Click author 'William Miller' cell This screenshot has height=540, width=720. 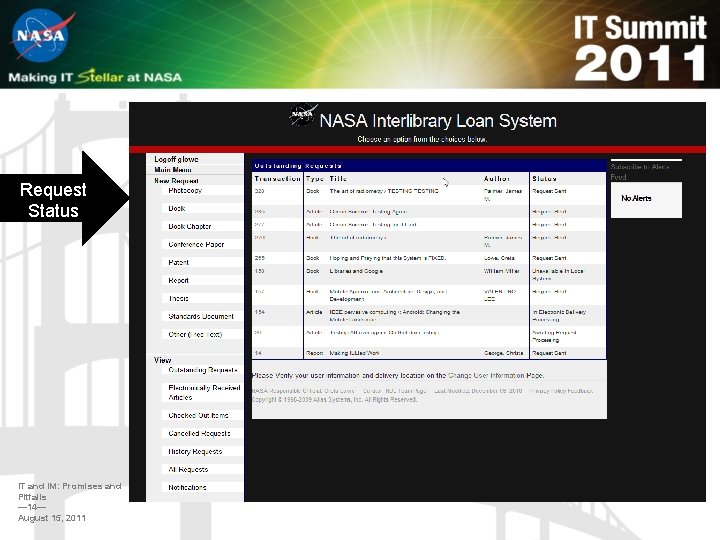coord(501,271)
